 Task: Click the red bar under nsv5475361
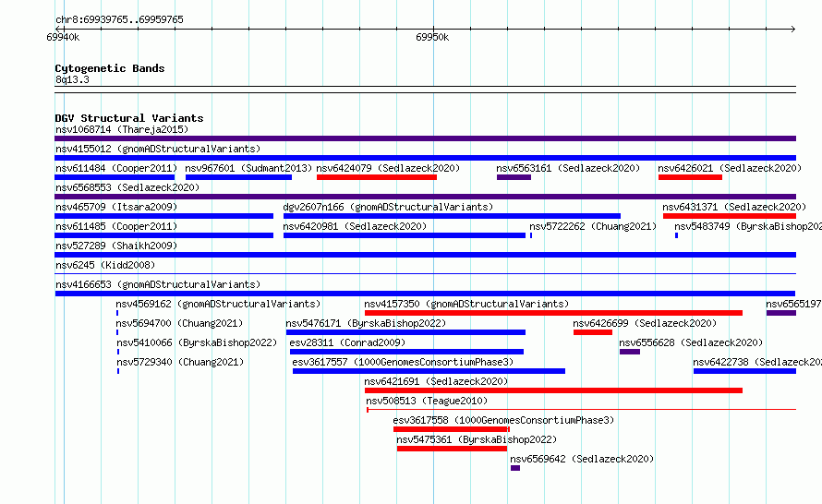pos(452,449)
